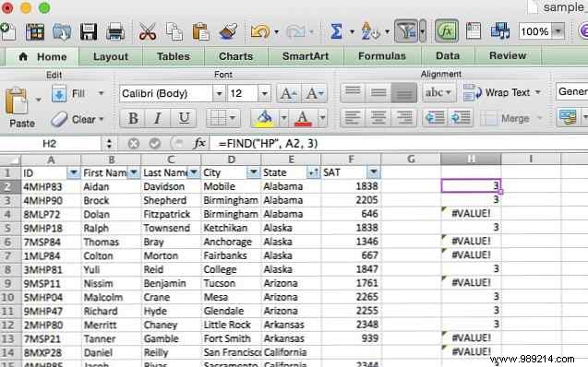Open the 100% zoom dropdown
Image resolution: width=588 pixels, height=367 pixels.
pyautogui.click(x=558, y=31)
